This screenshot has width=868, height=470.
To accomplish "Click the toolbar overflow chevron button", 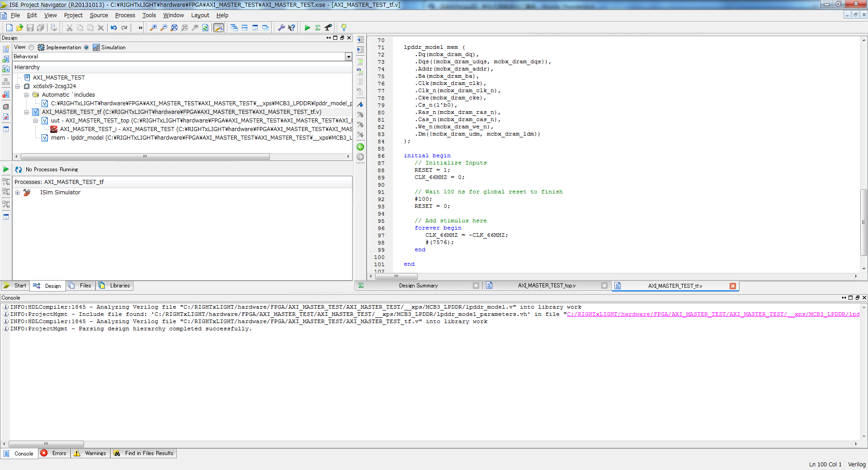I will [140, 28].
